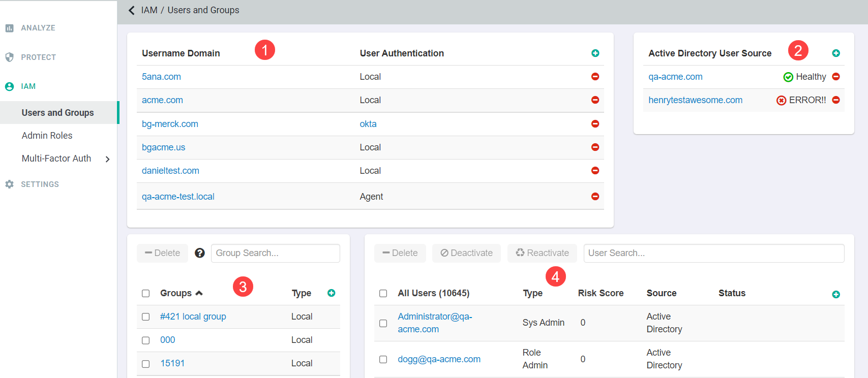Add an Active Directory user source
This screenshot has width=868, height=378.
(x=835, y=53)
